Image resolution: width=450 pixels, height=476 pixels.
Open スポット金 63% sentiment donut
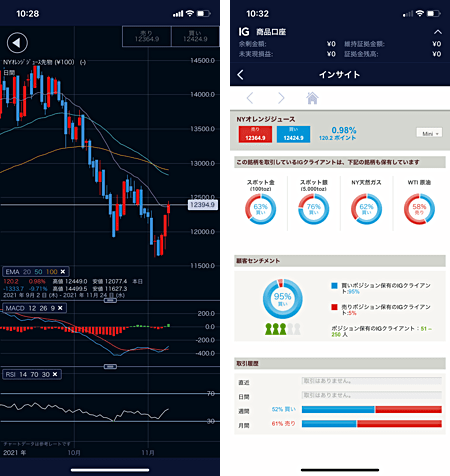[x=261, y=209]
